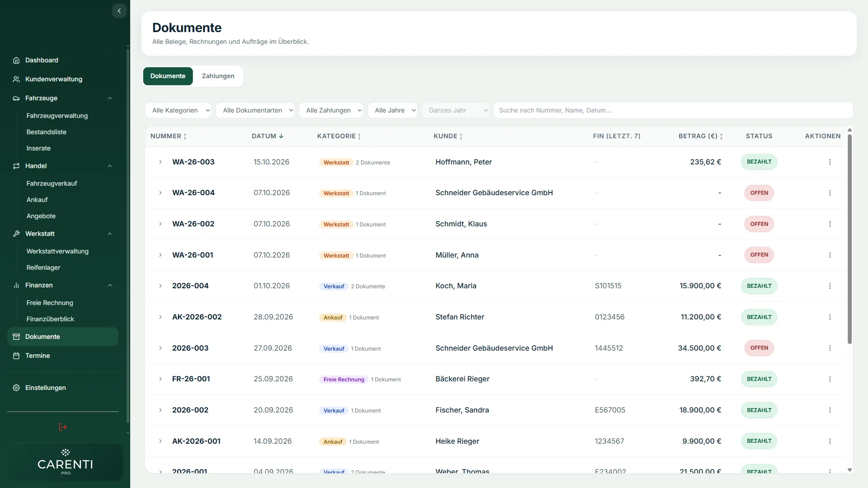Screen dimensions: 868x488
Task: Expand row WA-26-004 details
Action: 160,193
